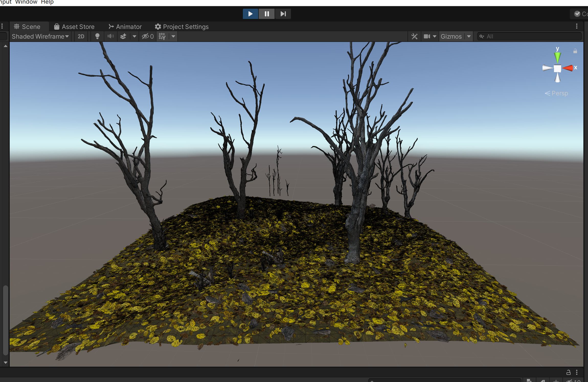The image size is (588, 382).
Task: Click the Gizmos button
Action: [451, 36]
